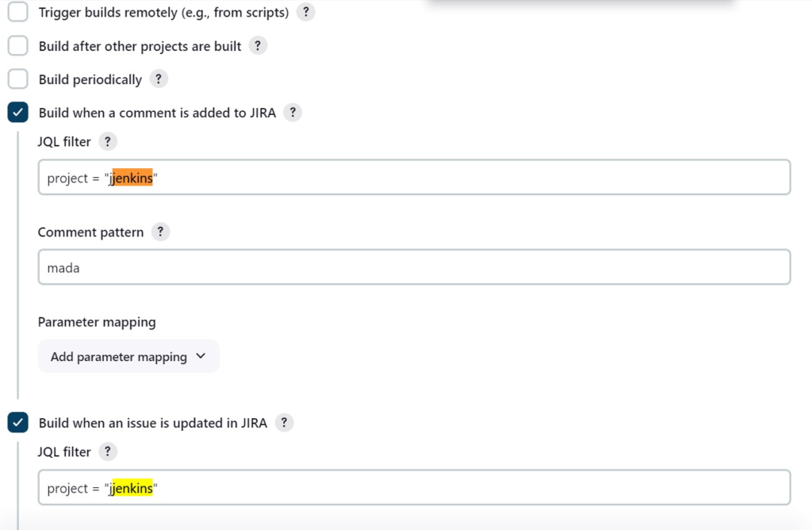812x530 pixels.
Task: Open help for the Comment pattern field
Action: click(160, 232)
